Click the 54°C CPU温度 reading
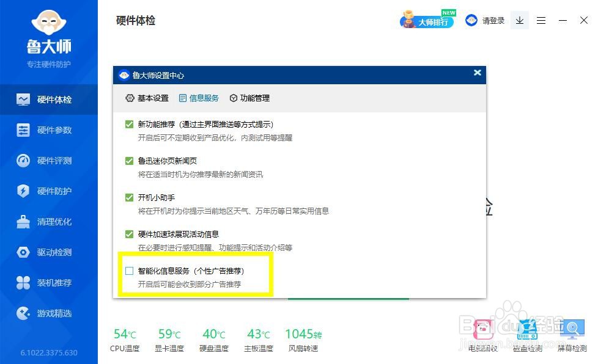This screenshot has width=598, height=364. coord(125,340)
